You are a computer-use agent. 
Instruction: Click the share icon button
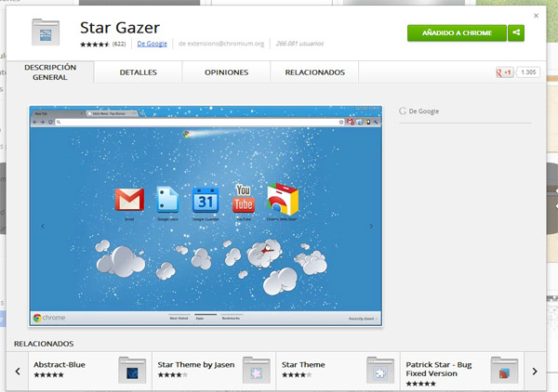click(x=515, y=33)
